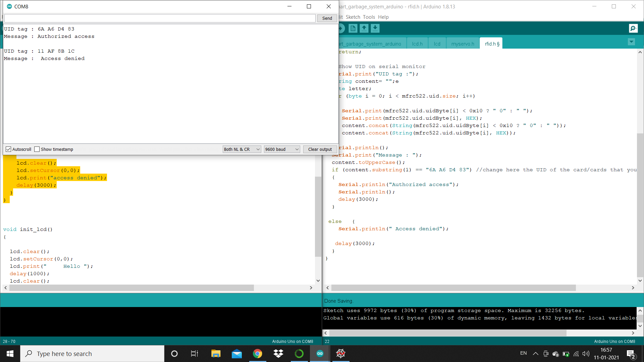Image resolution: width=644 pixels, height=362 pixels.
Task: Open the notification center with 2 alerts
Action: [631, 354]
